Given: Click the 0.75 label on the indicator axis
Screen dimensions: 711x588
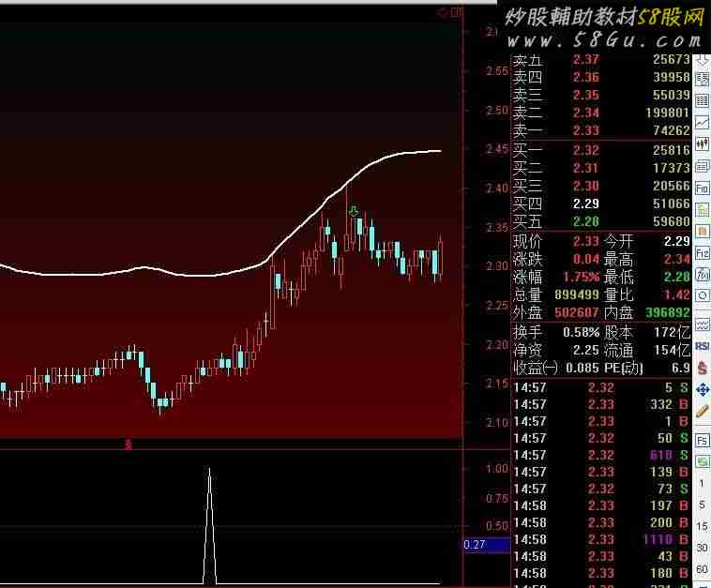Looking at the screenshot, I should coord(497,499).
